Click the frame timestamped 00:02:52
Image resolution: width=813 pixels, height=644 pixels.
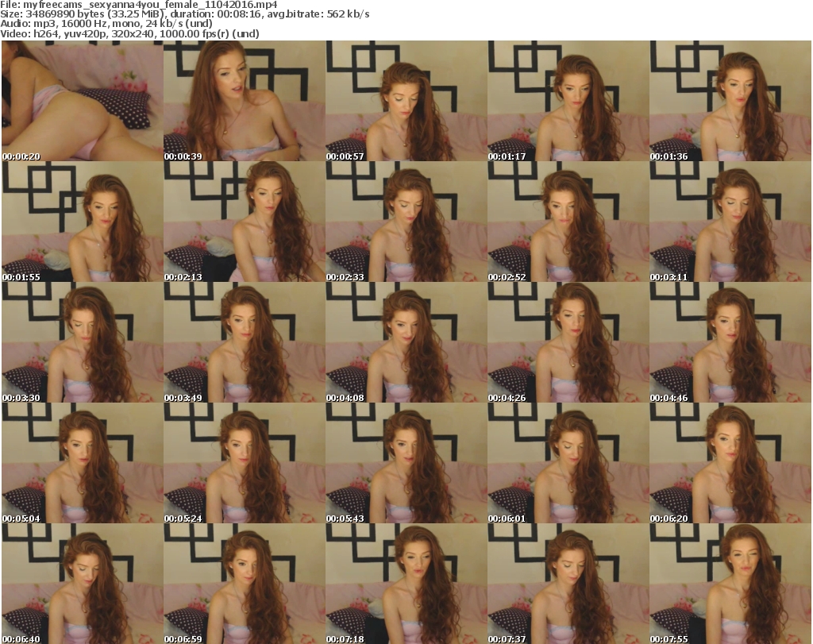[568, 222]
